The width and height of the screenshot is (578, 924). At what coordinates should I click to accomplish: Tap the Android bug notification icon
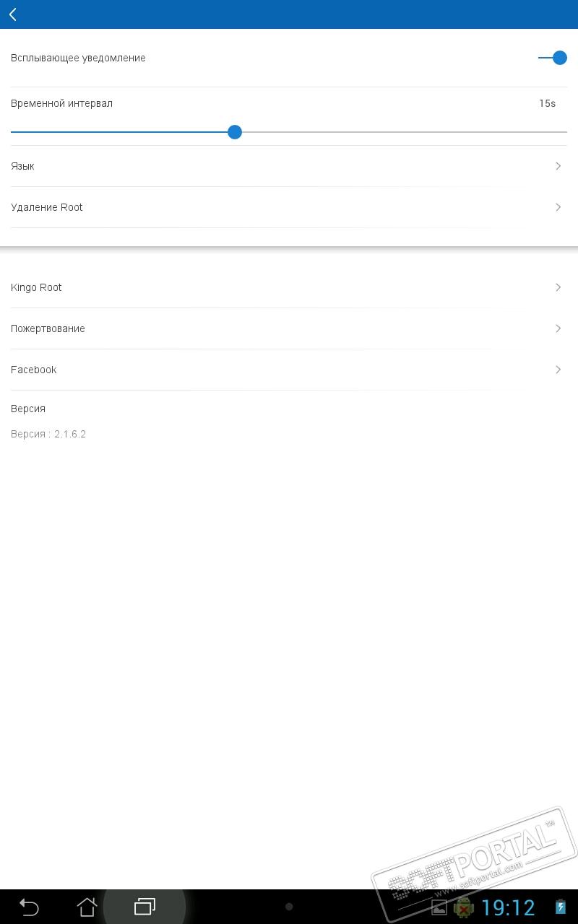(463, 907)
